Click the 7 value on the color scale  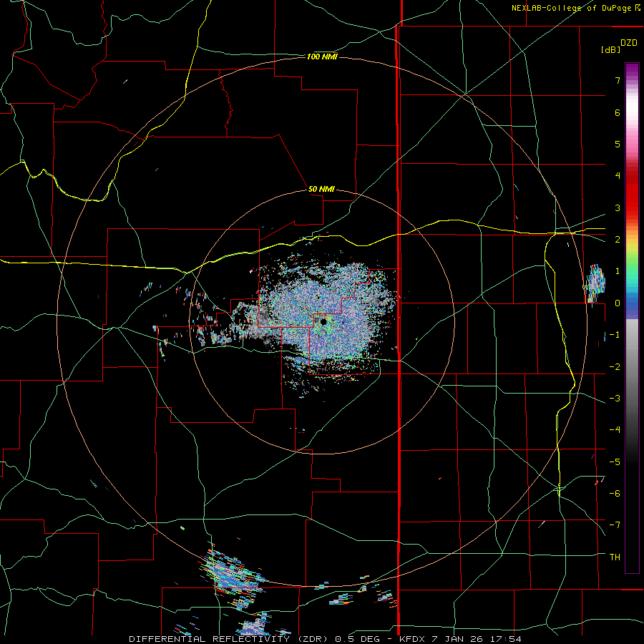(x=618, y=80)
